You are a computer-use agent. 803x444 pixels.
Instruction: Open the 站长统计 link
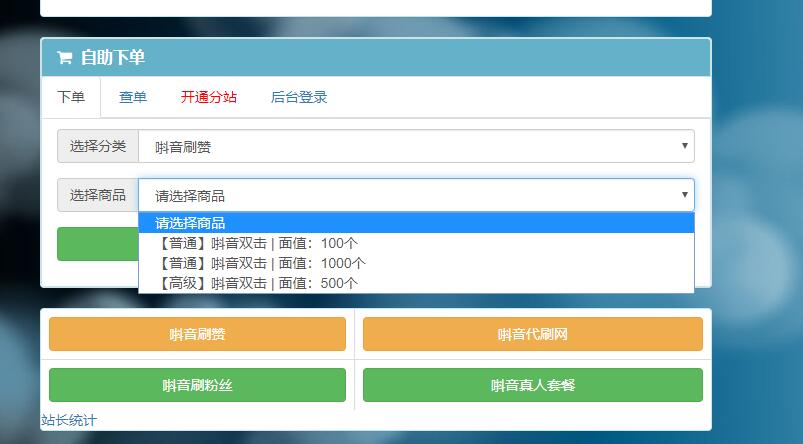69,420
